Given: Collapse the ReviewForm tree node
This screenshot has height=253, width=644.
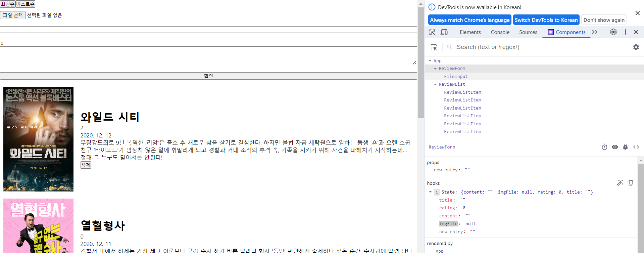Looking at the screenshot, I should point(435,69).
